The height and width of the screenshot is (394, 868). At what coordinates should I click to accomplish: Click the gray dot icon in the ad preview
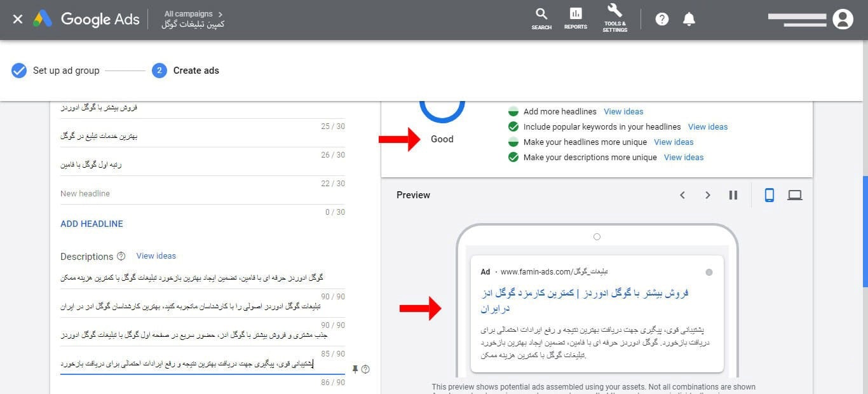click(x=709, y=272)
